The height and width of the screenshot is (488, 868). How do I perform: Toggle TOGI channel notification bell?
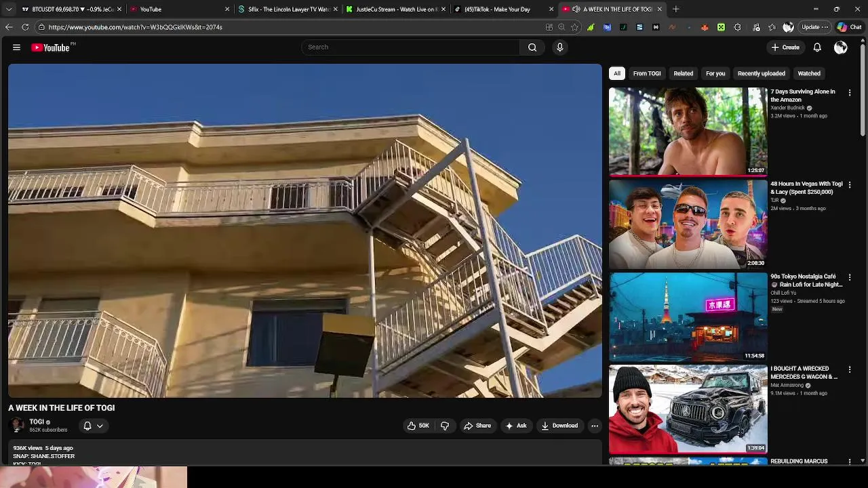click(x=87, y=426)
